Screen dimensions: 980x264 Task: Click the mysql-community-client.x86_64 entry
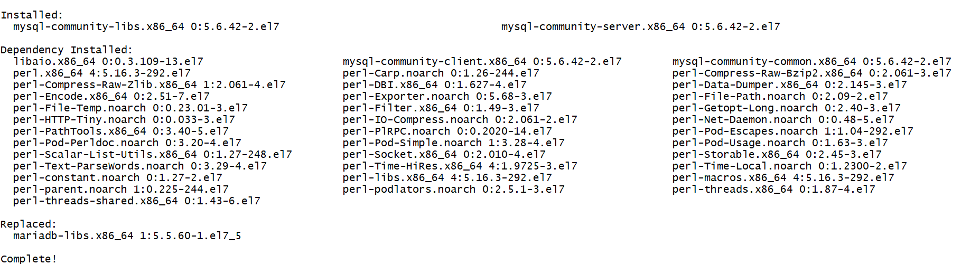point(482,62)
